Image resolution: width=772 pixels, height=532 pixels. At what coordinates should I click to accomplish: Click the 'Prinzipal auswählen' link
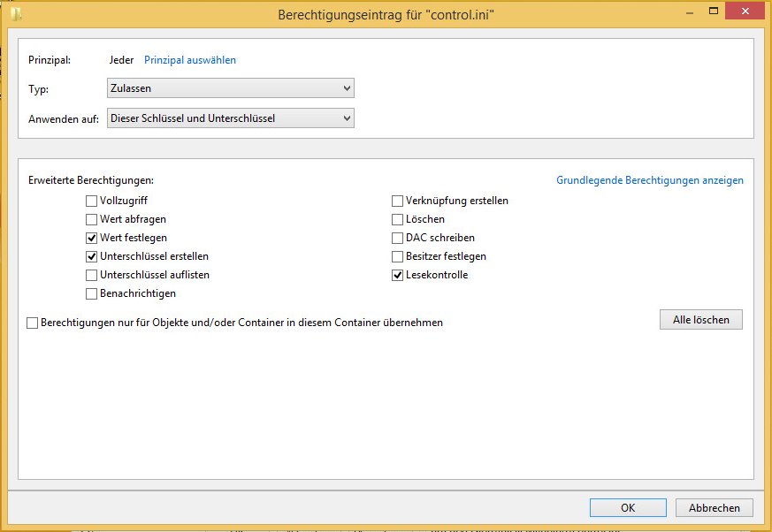click(x=189, y=60)
